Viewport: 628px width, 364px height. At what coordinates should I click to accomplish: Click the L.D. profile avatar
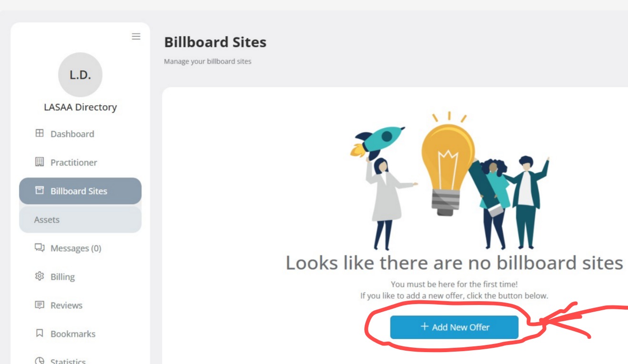[x=80, y=75]
